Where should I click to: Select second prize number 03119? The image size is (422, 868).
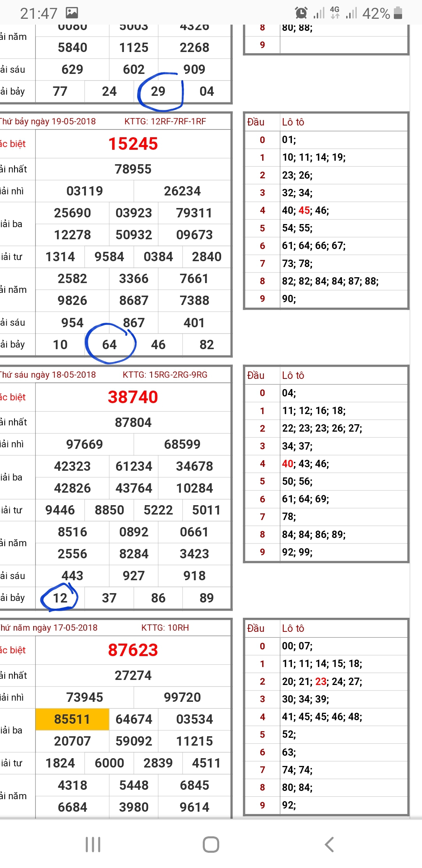click(84, 191)
